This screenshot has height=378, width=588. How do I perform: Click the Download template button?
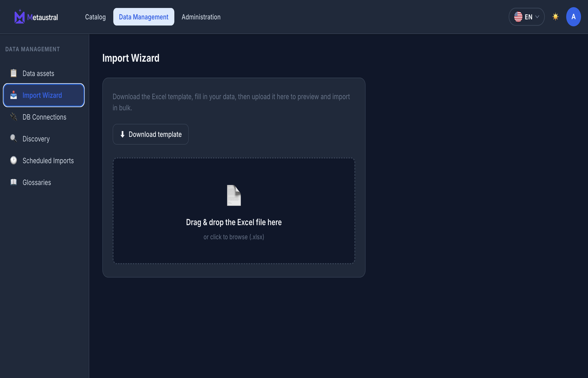[150, 134]
